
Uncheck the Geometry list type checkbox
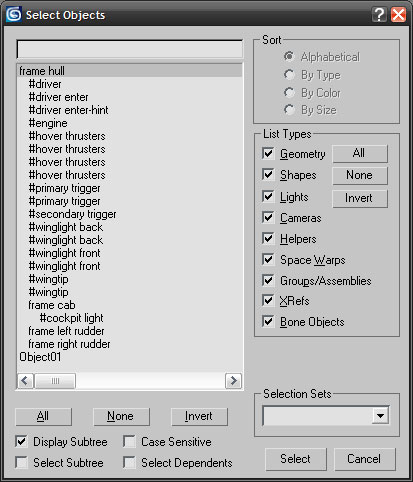click(268, 153)
